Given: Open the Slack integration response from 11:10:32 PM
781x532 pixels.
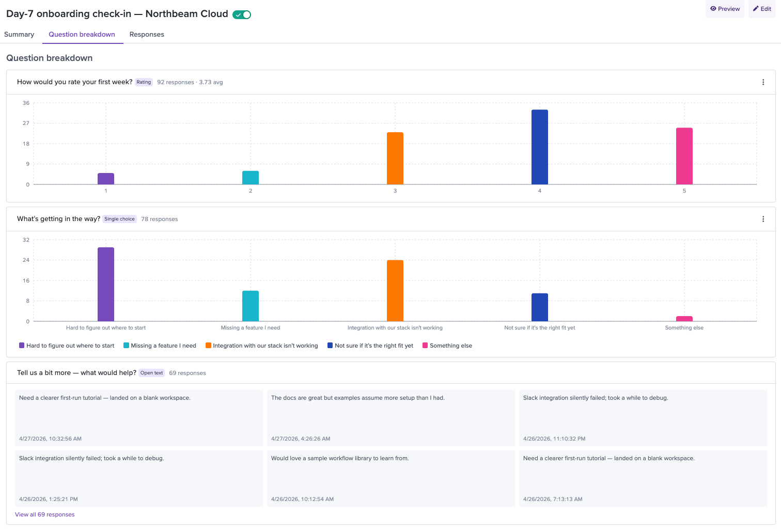Looking at the screenshot, I should [643, 418].
